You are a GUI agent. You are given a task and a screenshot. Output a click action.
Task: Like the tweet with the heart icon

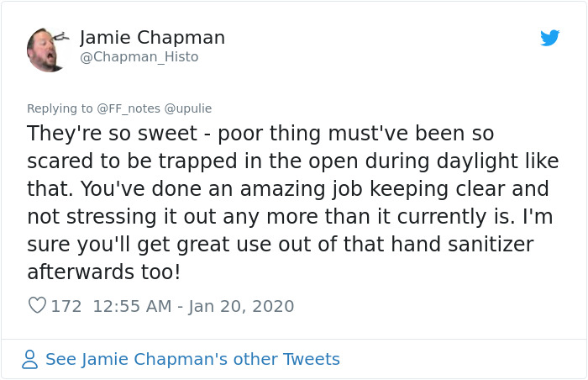(x=37, y=306)
